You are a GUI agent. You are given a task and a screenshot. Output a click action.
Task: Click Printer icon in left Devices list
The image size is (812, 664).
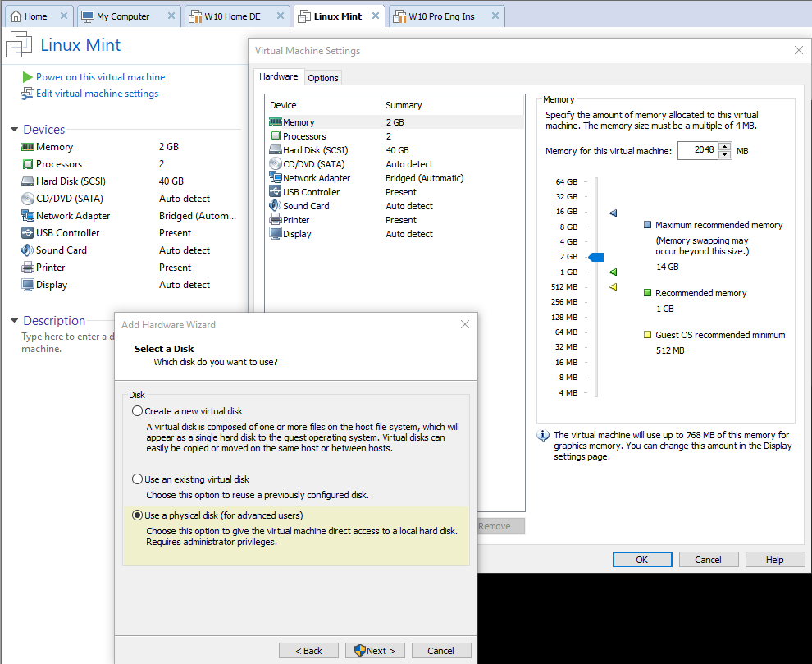(27, 268)
